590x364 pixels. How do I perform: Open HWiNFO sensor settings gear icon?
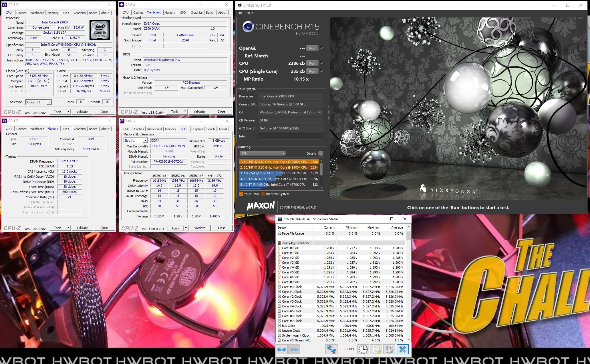pyautogui.click(x=389, y=349)
